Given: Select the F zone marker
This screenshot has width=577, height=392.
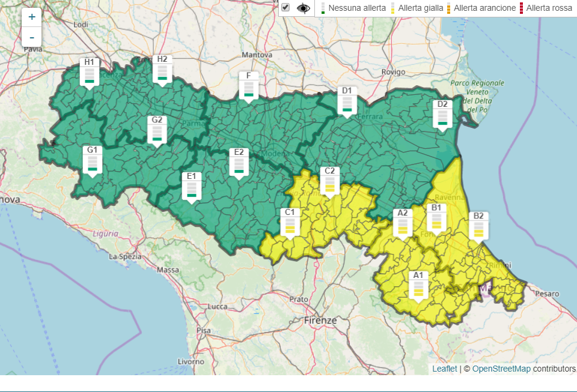Looking at the screenshot, I should pos(248,86).
